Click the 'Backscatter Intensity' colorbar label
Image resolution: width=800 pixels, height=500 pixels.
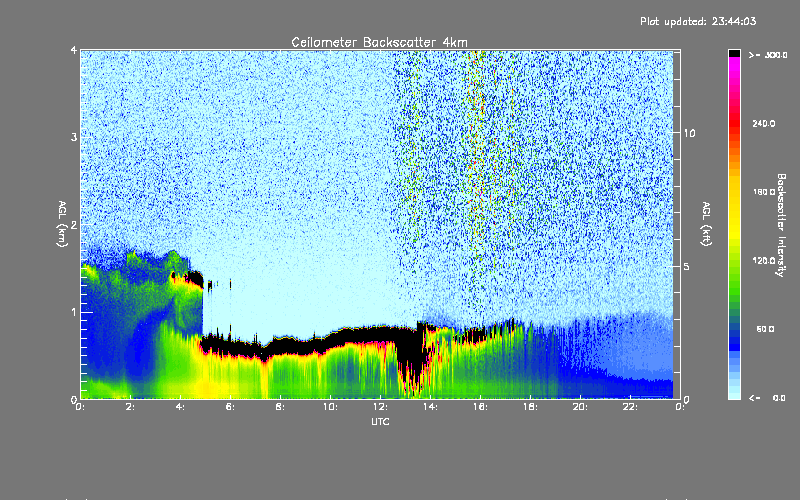pos(780,225)
